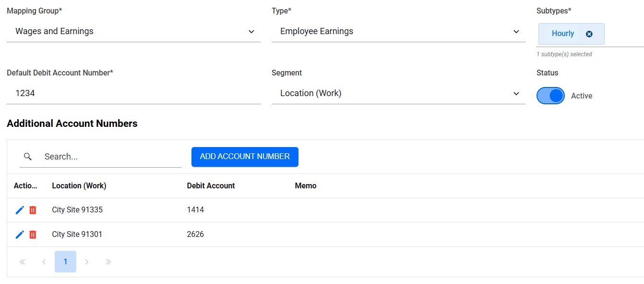Click the Additional Account Numbers heading

pyautogui.click(x=72, y=123)
